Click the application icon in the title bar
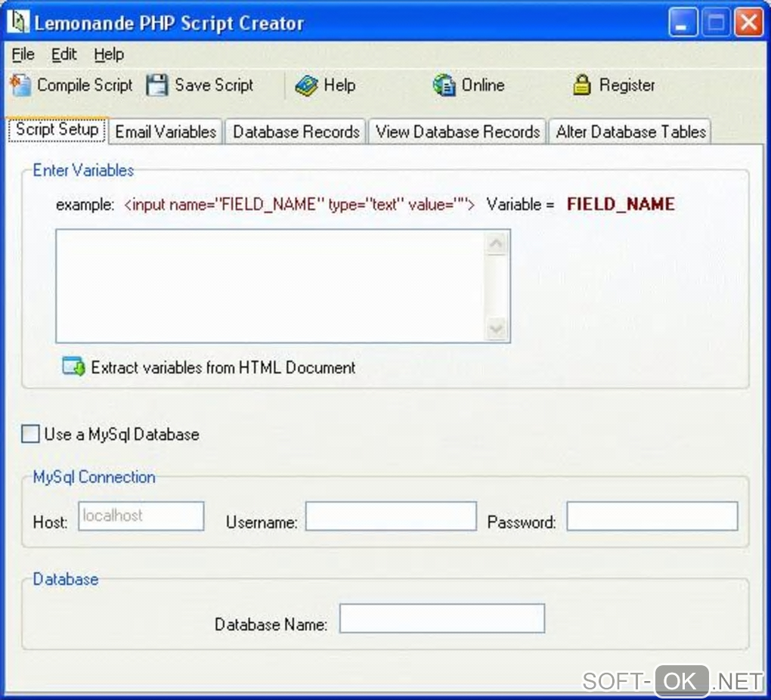The height and width of the screenshot is (700, 771). (19, 22)
